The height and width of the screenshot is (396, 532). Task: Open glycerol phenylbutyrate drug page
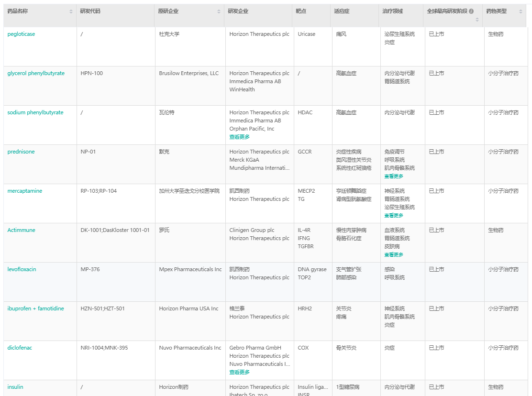(x=36, y=73)
